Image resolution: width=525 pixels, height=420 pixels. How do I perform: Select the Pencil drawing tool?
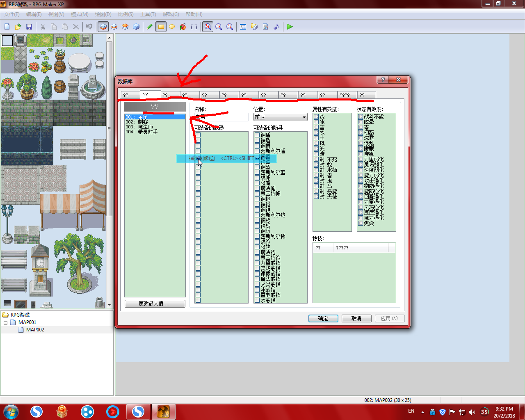150,27
